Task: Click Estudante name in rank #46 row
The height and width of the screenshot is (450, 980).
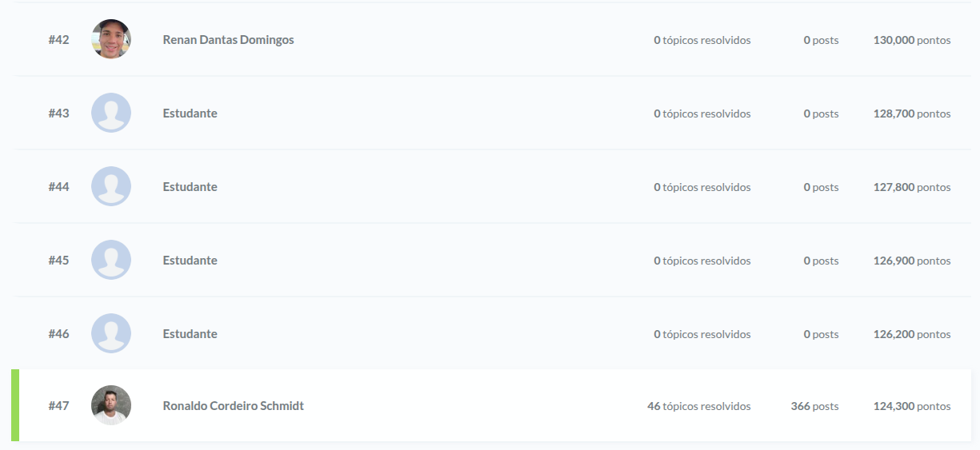Action: pos(190,334)
